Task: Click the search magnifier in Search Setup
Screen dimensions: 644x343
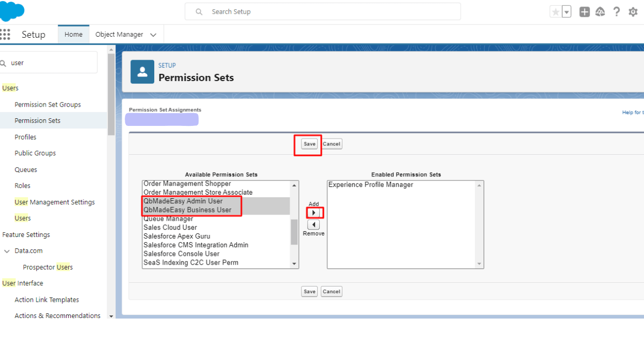Action: pyautogui.click(x=199, y=12)
